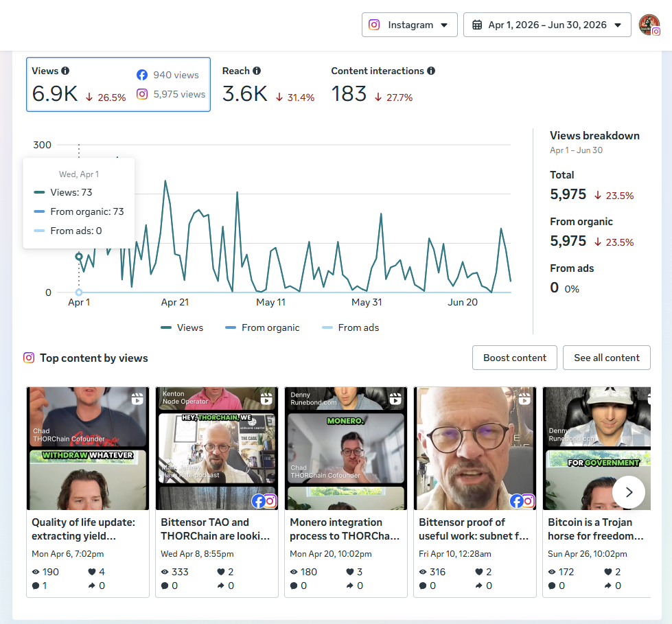672x624 pixels.
Task: Click title 'Bittensor TAO and THORChain are looki...'
Action: pos(215,529)
